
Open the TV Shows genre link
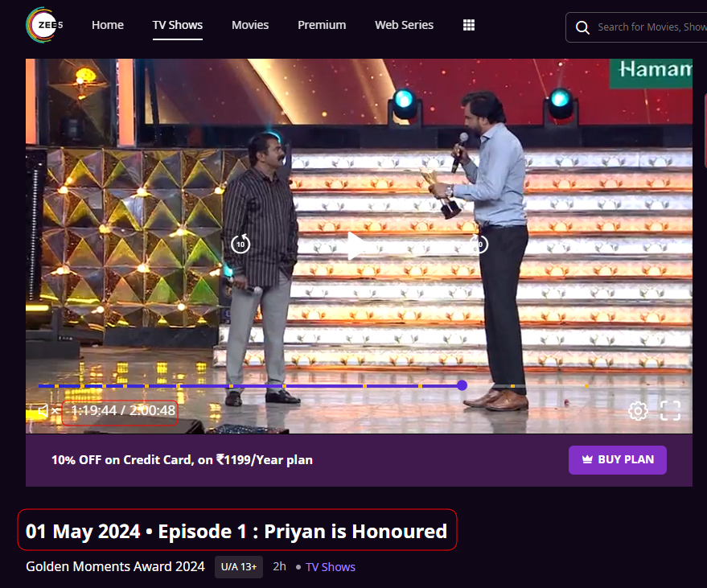(x=330, y=567)
